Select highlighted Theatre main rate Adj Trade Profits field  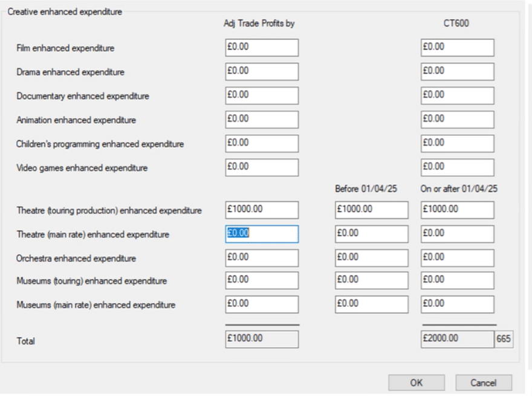(262, 234)
